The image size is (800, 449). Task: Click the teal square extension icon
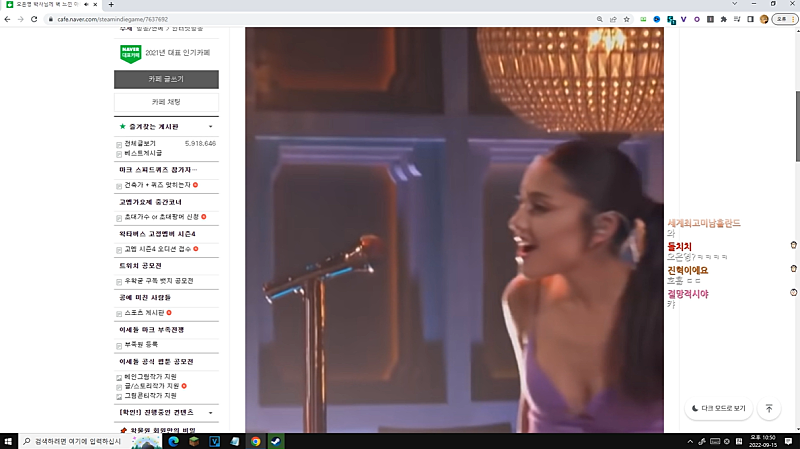pos(671,20)
